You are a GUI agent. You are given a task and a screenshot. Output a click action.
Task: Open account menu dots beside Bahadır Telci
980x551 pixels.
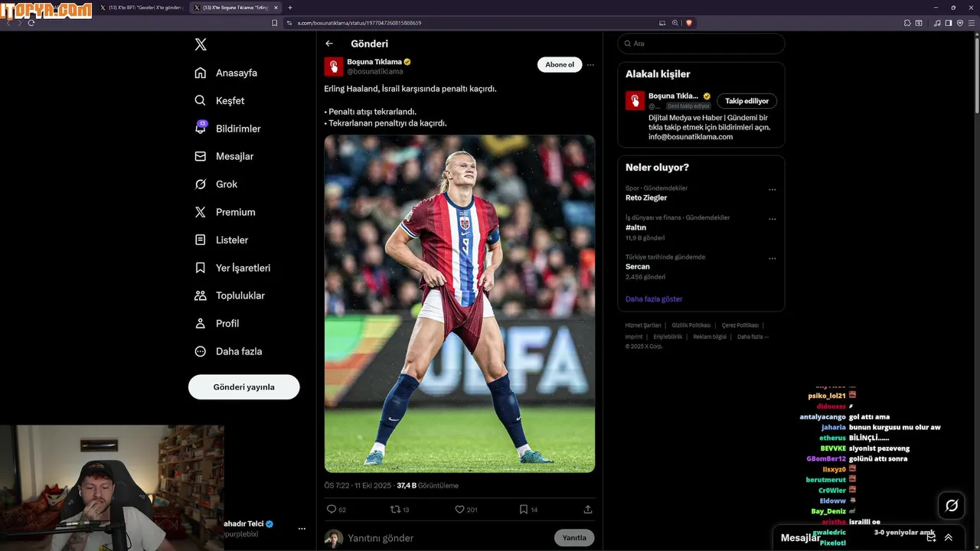pyautogui.click(x=302, y=529)
